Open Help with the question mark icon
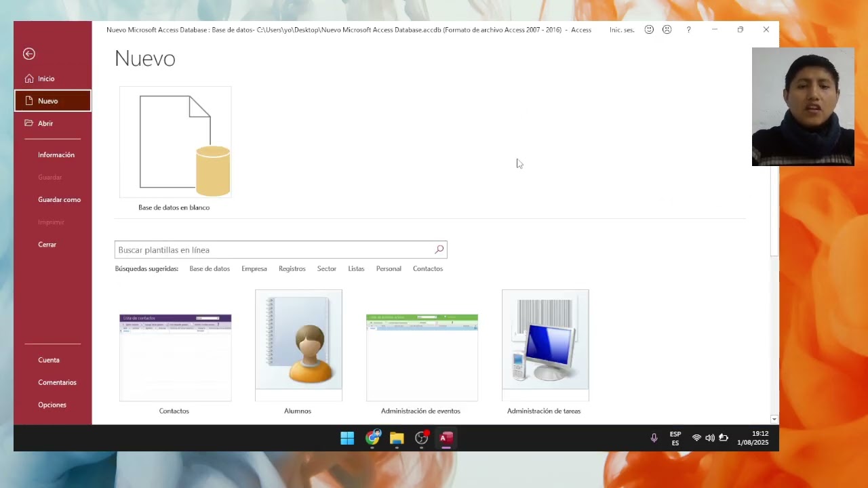 (x=688, y=30)
